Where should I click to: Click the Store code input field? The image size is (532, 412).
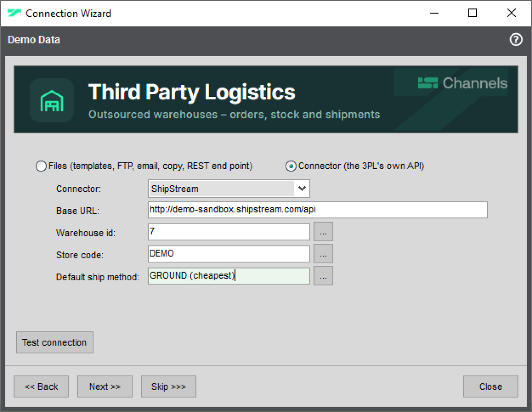[x=229, y=254]
